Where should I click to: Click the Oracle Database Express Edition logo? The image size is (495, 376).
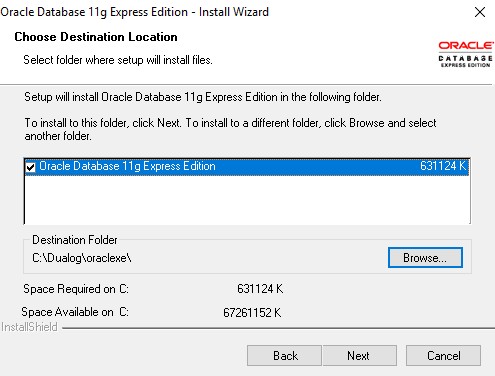coord(466,54)
